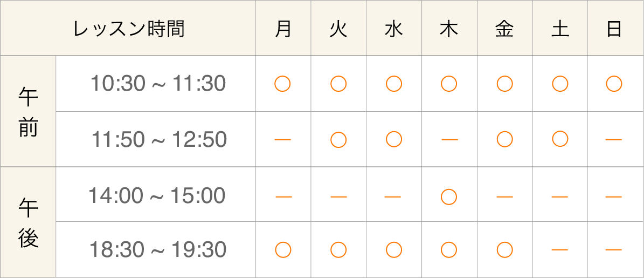This screenshot has height=278, width=644.
Task: Click the レッスン時間 header cell
Action: click(x=128, y=29)
